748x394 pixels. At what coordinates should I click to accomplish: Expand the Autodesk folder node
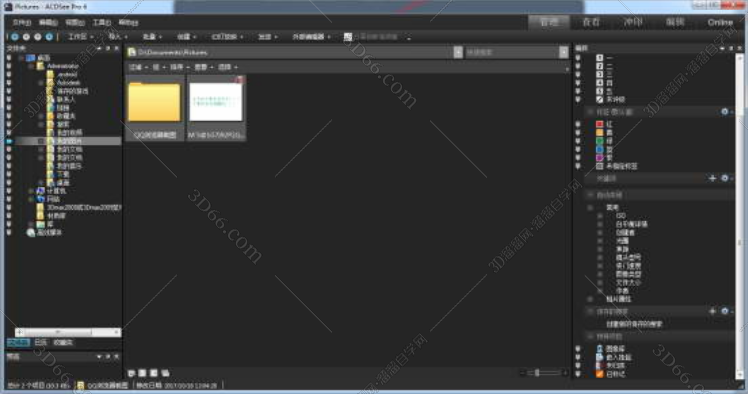[41, 83]
